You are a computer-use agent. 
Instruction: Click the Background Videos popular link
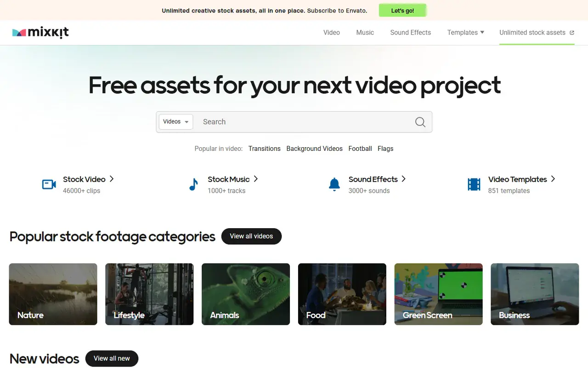point(314,149)
